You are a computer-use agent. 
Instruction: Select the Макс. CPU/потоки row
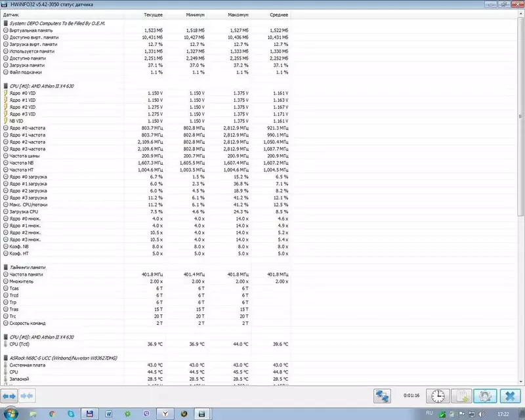point(146,205)
